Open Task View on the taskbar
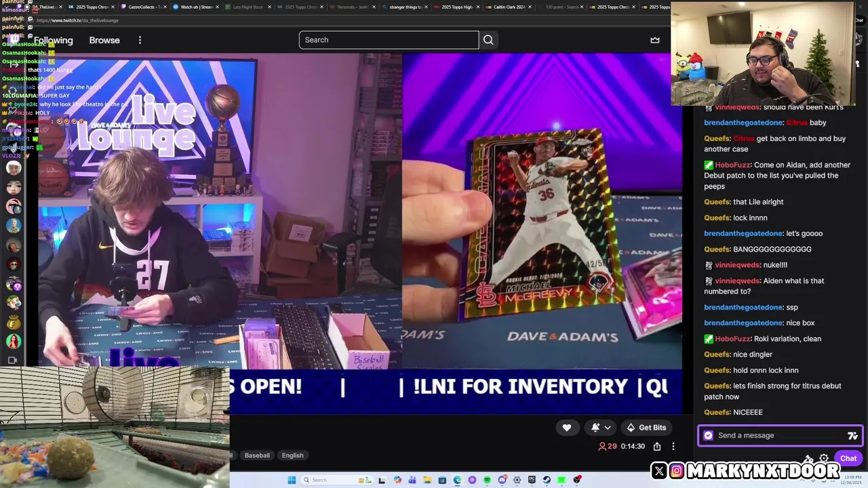 [382, 480]
